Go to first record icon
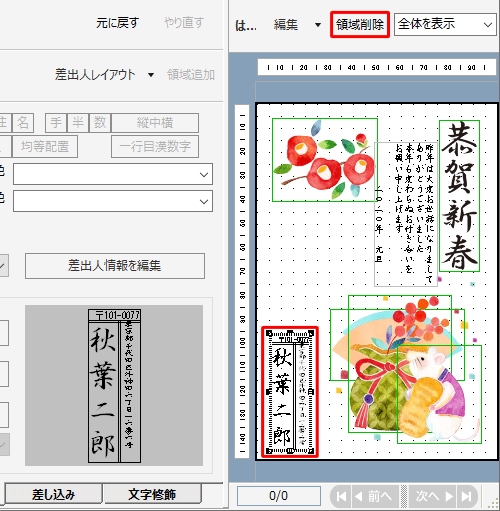This screenshot has height=511, width=500. [341, 496]
